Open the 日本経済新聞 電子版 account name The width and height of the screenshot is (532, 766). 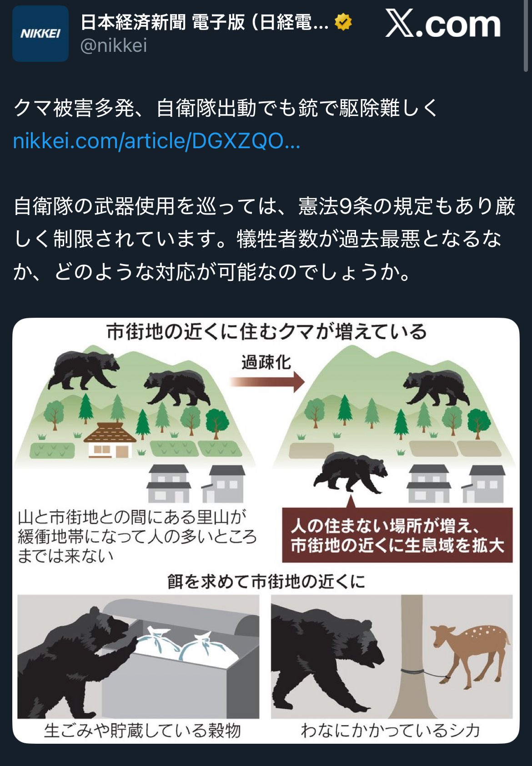pos(205,22)
